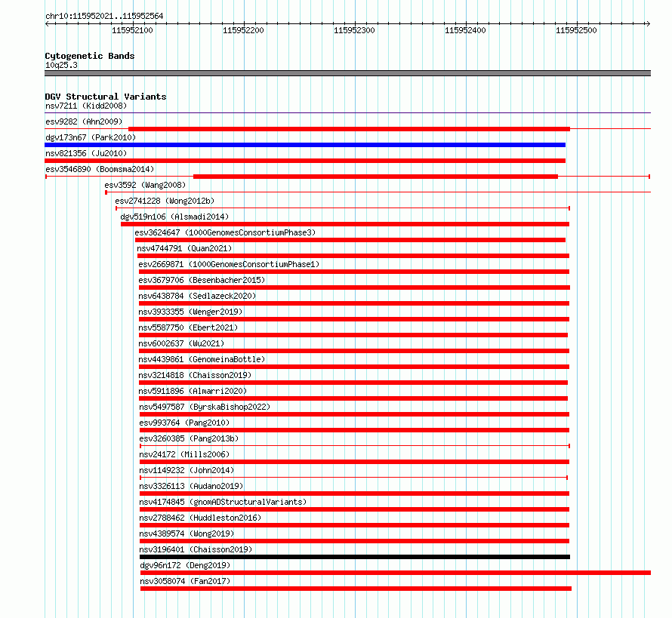Screen dimensions: 672x618
Task: Open nsv3214818 (Chaisson2019) label
Action: (195, 375)
